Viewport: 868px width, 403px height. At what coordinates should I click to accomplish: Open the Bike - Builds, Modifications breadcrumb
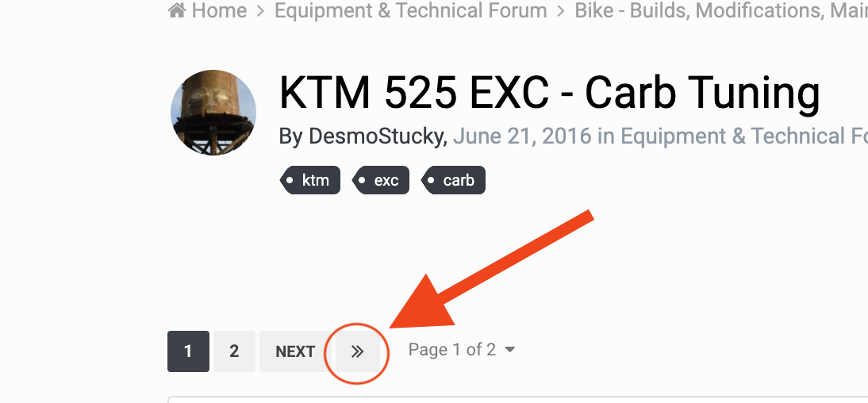pos(721,10)
